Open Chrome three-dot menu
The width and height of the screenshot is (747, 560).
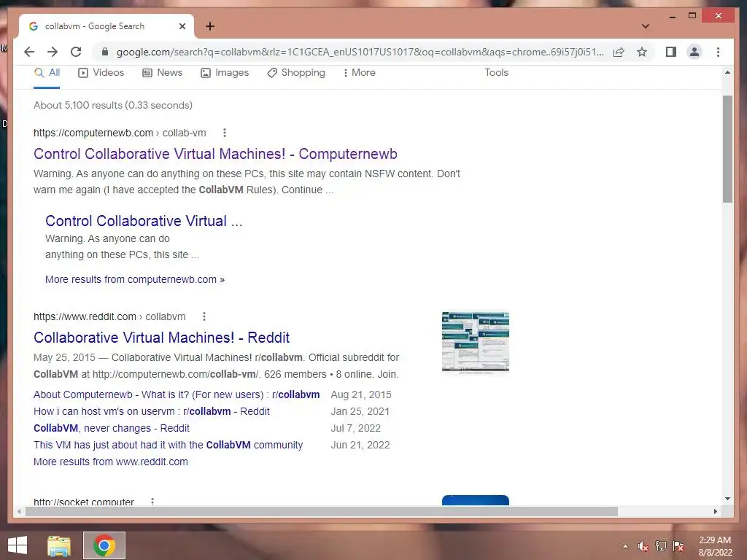point(718,52)
